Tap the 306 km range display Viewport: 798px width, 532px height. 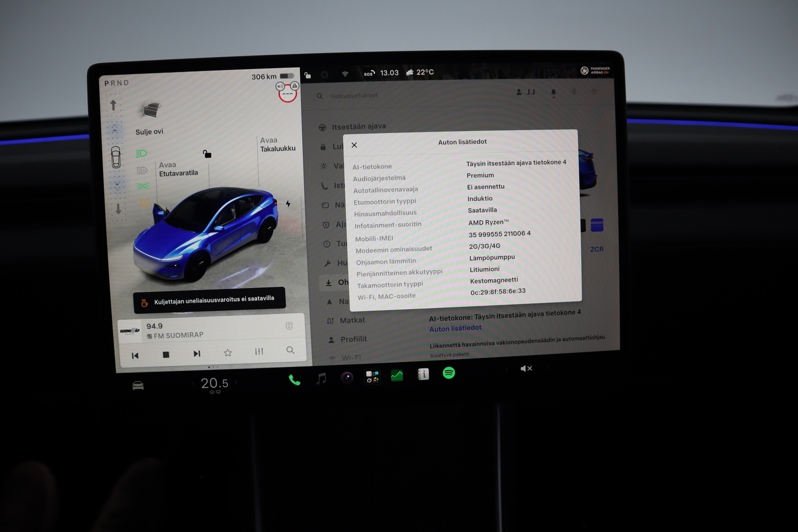click(264, 77)
